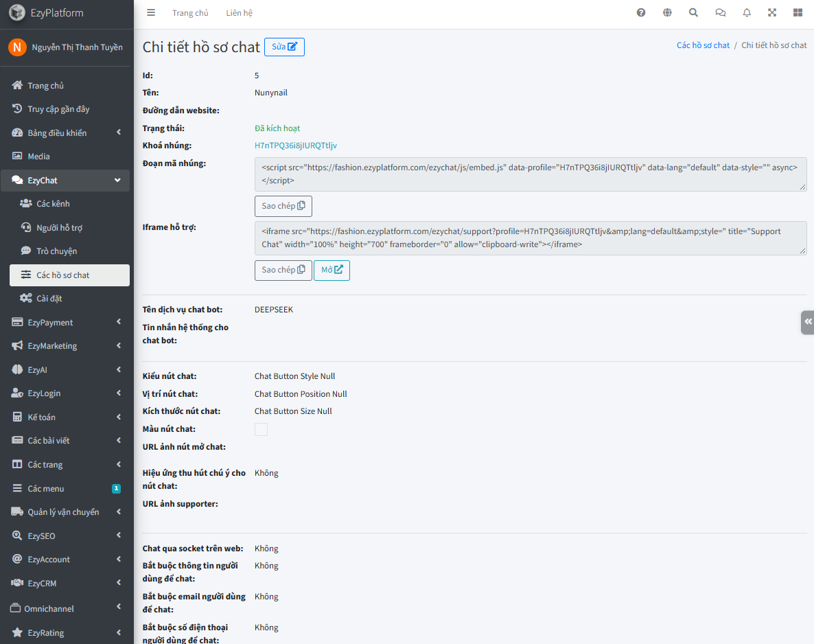Open Trang chủ in top navigation
Viewport: 814px width, 644px height.
tap(190, 13)
